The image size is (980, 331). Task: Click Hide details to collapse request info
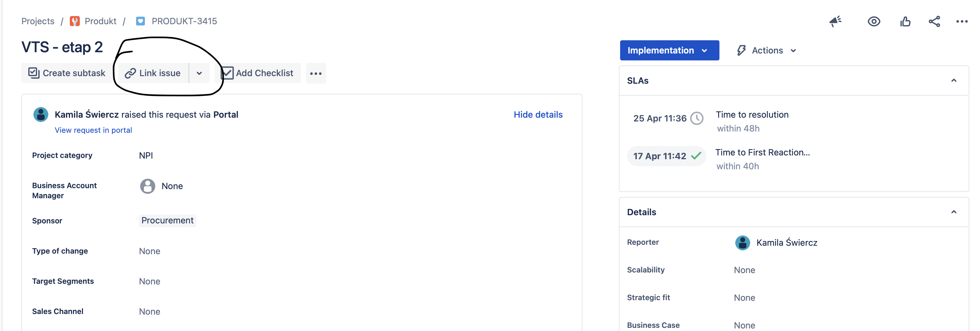click(538, 114)
